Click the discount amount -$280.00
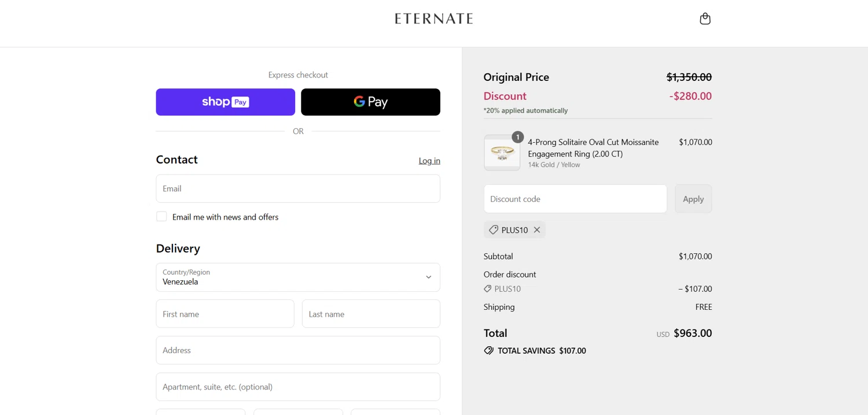The width and height of the screenshot is (868, 415). coord(690,96)
